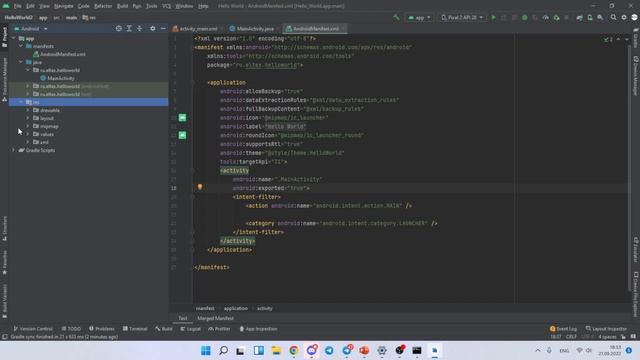Click the previous highlighted error arrow
This screenshot has height=360, width=640.
pos(618,39)
